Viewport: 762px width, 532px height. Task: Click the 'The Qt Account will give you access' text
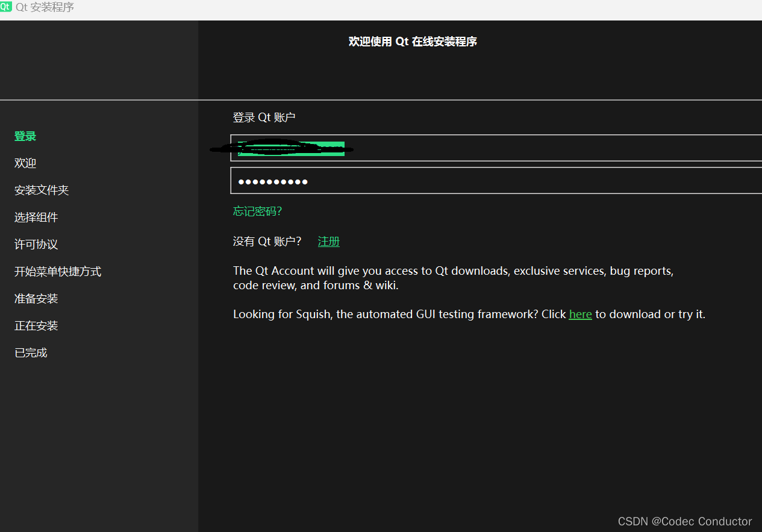click(x=453, y=278)
